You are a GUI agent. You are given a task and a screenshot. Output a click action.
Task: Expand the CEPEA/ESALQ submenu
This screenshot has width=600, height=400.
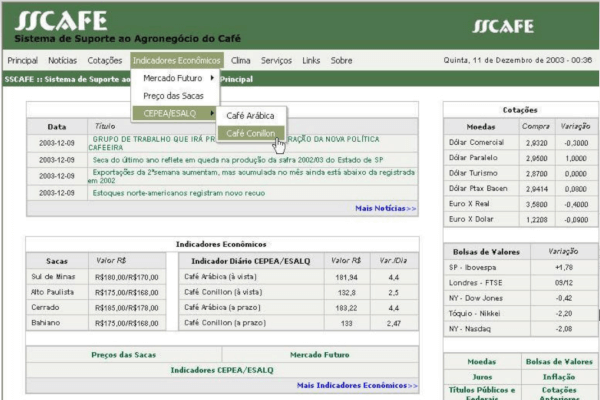tap(172, 114)
